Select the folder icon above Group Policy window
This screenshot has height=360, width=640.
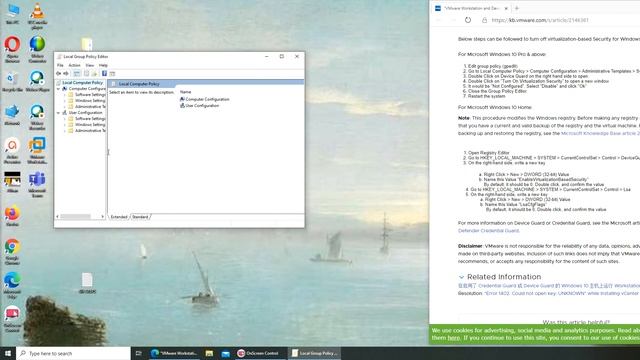(x=87, y=44)
